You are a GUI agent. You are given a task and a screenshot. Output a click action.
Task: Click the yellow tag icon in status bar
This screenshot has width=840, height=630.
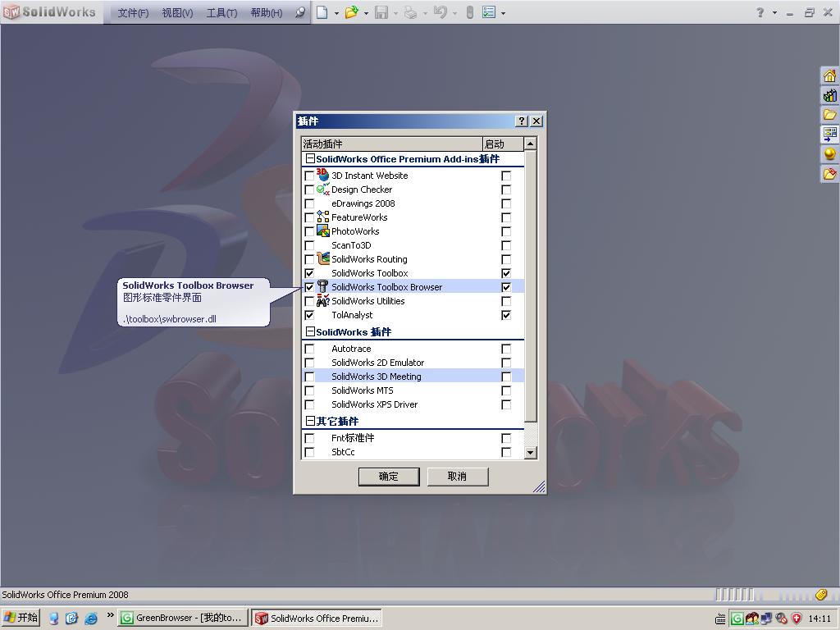click(821, 594)
